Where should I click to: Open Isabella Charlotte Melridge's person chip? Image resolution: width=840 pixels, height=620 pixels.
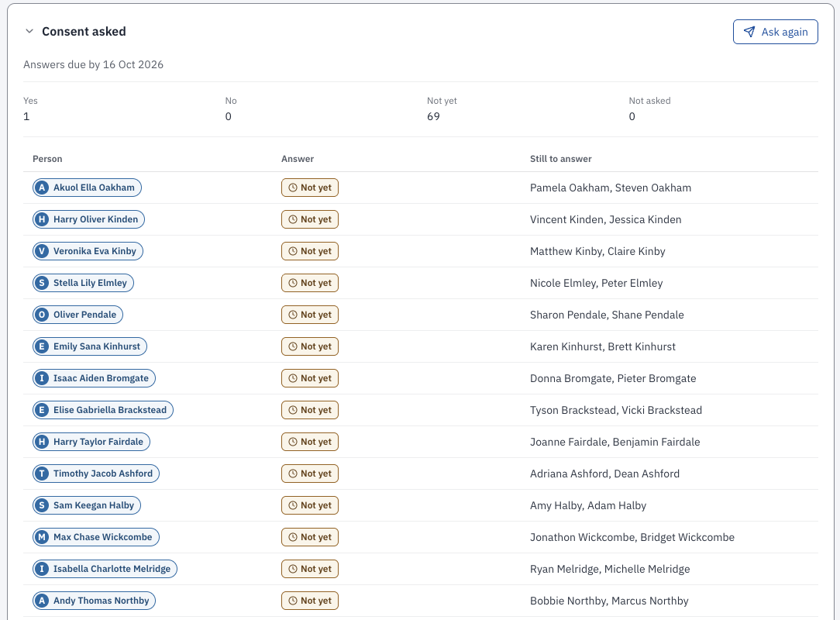pos(105,569)
